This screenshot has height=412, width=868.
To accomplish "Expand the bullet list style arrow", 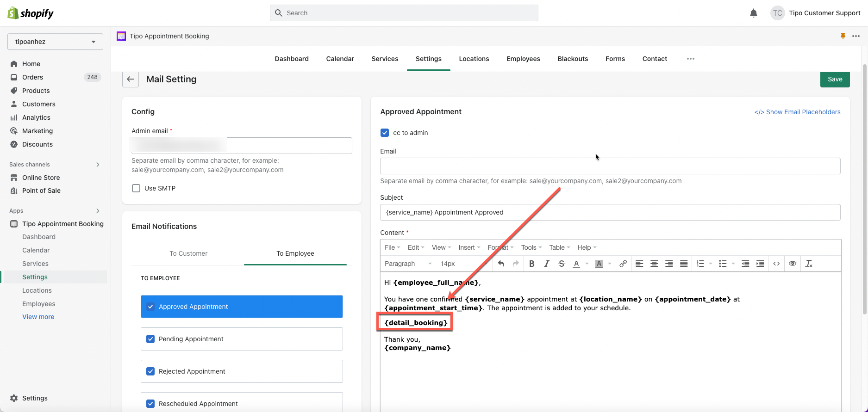I will pyautogui.click(x=733, y=264).
